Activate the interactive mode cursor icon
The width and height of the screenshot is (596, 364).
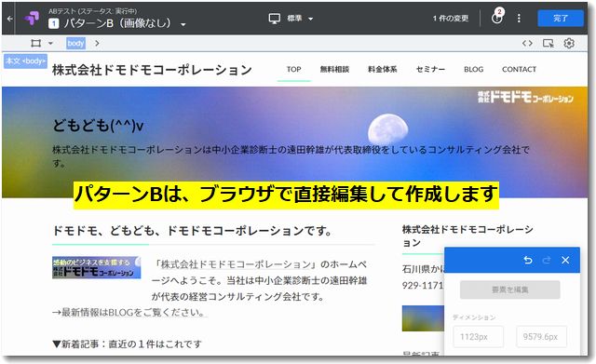tap(549, 44)
